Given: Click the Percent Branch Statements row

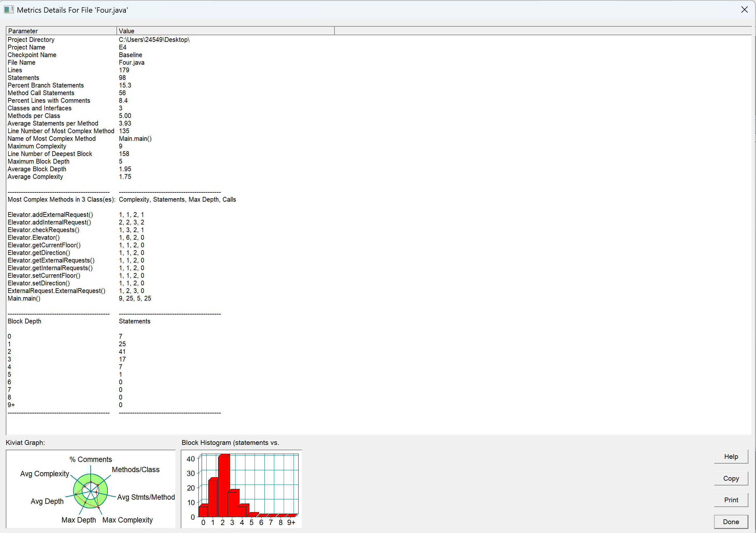Looking at the screenshot, I should click(46, 85).
